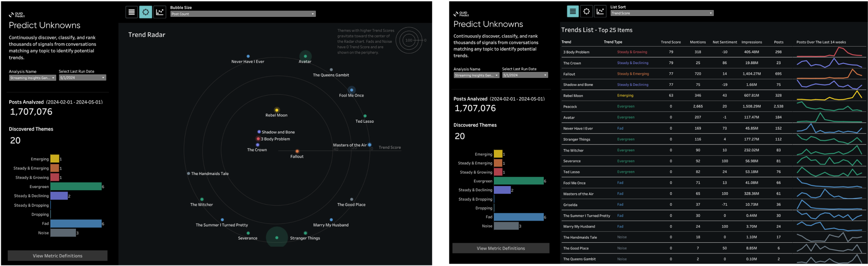868x266 pixels.
Task: Click Trend Type column header
Action: point(613,42)
